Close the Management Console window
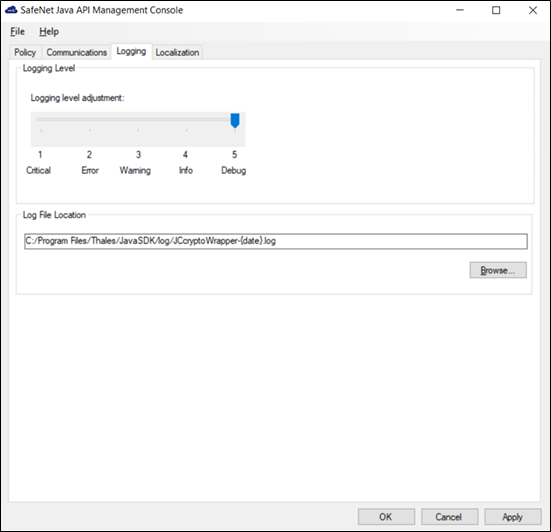Screen dimensions: 551x532 click(533, 10)
